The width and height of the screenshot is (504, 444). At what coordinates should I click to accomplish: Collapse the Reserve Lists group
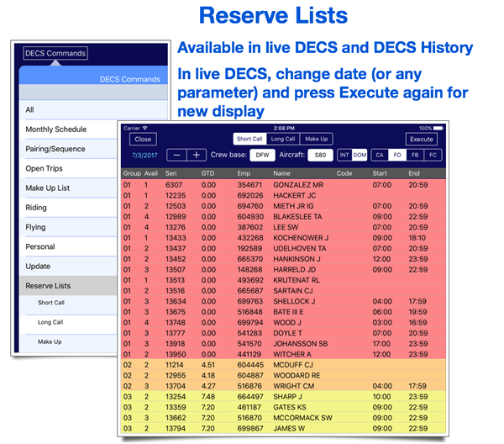(x=68, y=286)
